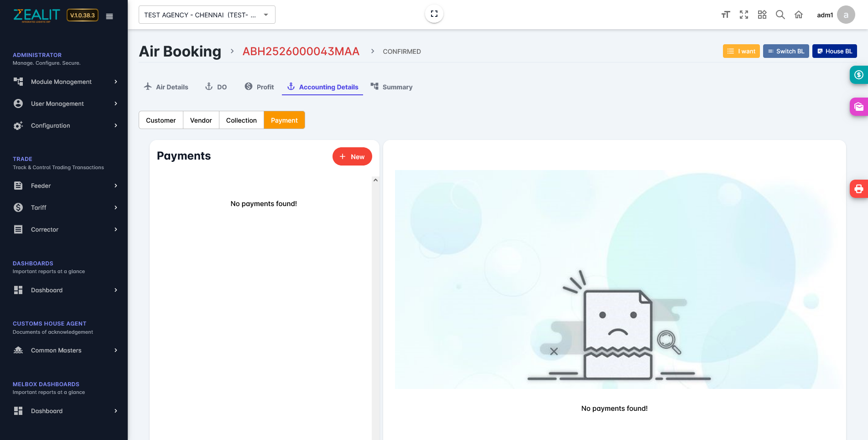Click the font size icon in top bar
The image size is (868, 440).
(725, 15)
